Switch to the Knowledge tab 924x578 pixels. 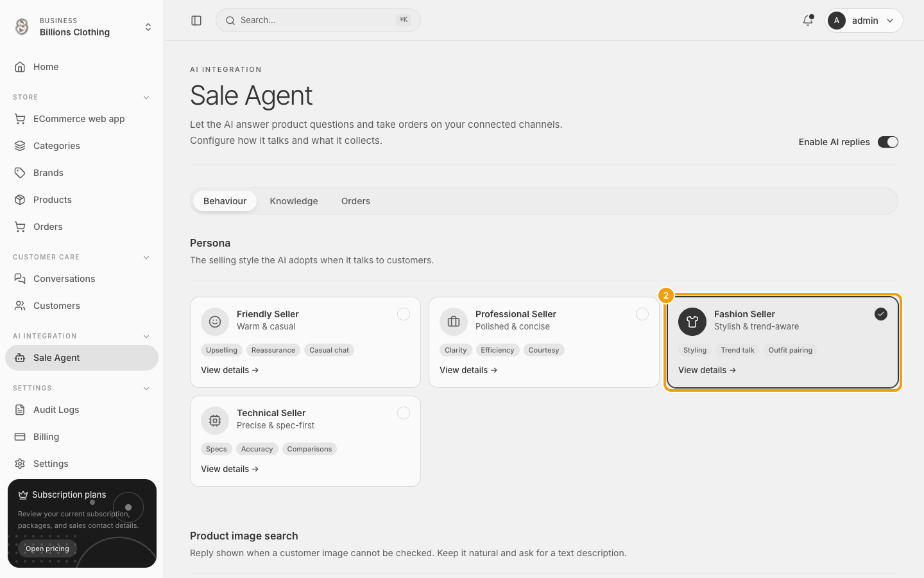click(294, 201)
